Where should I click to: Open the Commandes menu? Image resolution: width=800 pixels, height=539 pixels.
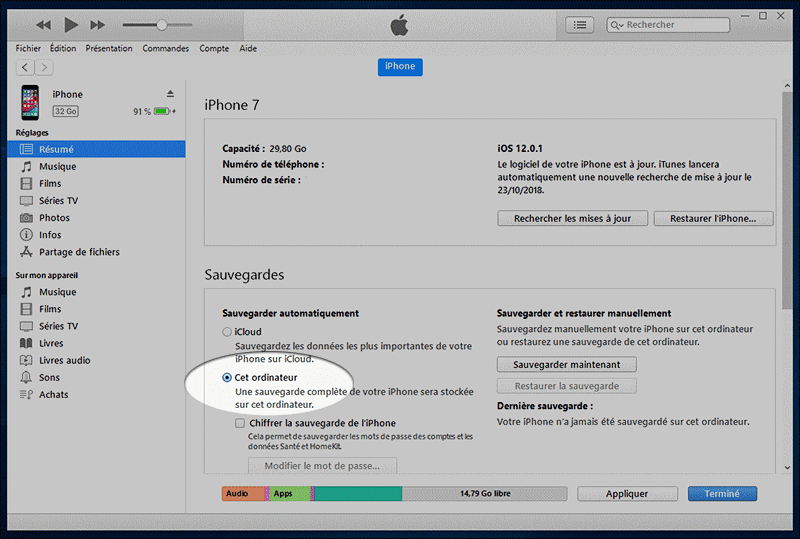pyautogui.click(x=165, y=48)
